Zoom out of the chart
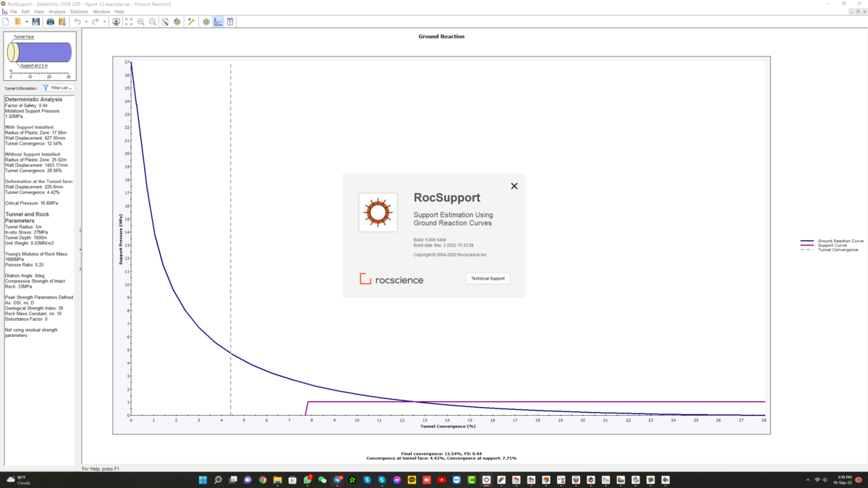868x488 pixels. 153,22
